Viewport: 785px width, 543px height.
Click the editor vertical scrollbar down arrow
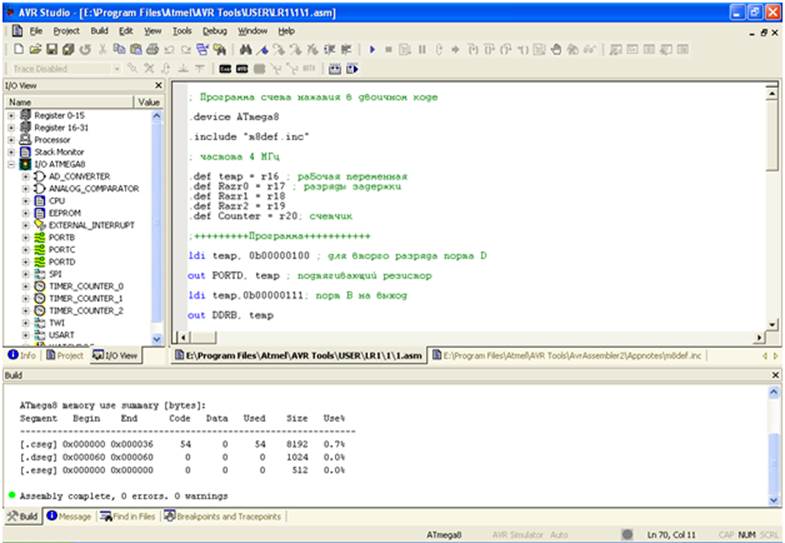point(771,325)
